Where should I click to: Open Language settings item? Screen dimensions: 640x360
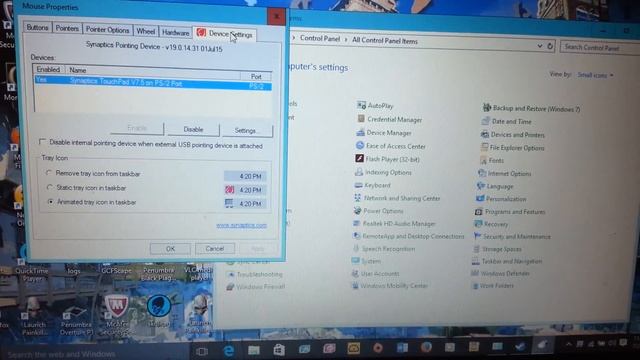tap(495, 186)
